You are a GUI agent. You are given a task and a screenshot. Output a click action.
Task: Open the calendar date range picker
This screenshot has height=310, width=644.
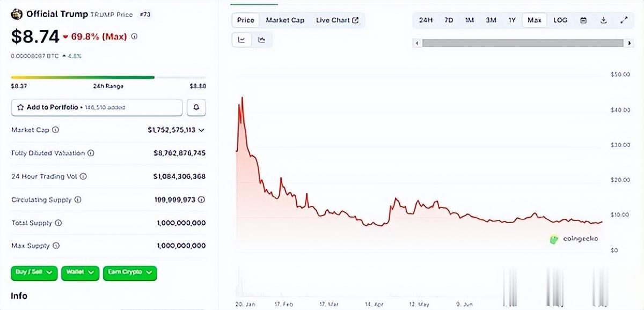pyautogui.click(x=583, y=20)
